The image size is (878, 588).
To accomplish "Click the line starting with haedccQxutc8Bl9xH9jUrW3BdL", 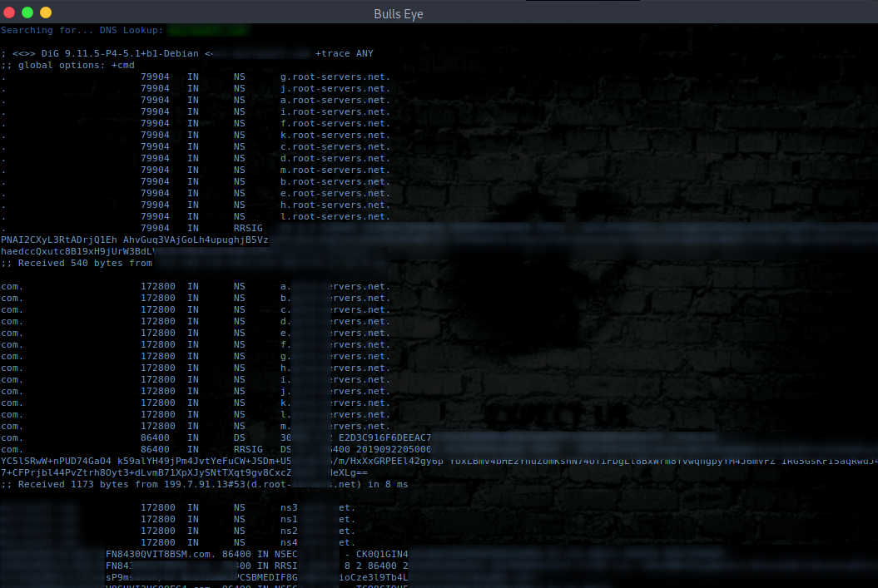I will 77,252.
